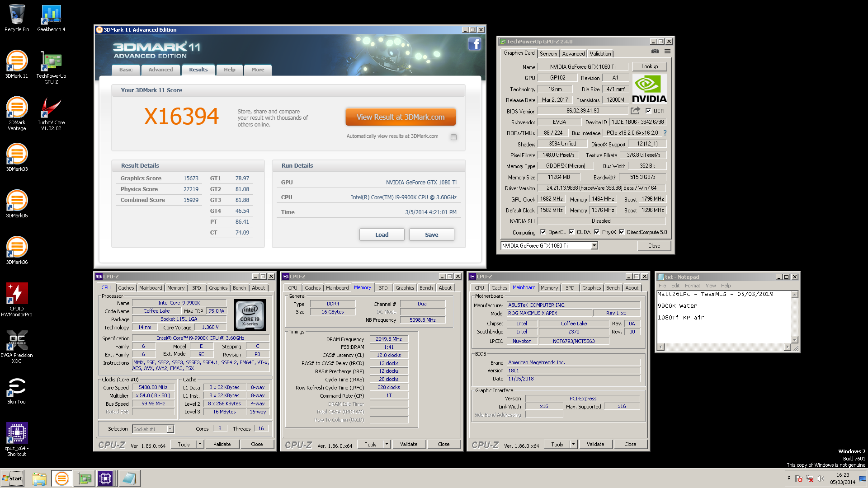Click Close button in GPU-Z
The image size is (868, 488).
[654, 245]
